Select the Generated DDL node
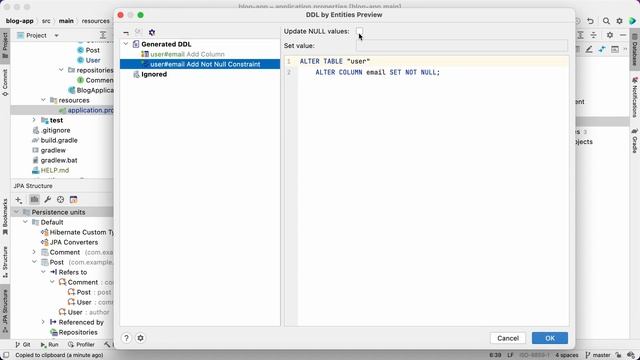Image resolution: width=640 pixels, height=360 pixels. pyautogui.click(x=166, y=44)
